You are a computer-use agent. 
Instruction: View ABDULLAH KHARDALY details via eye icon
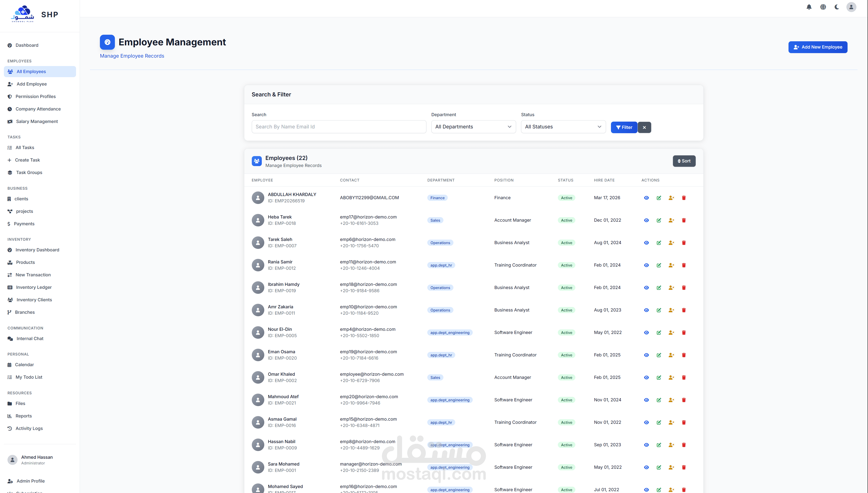click(x=646, y=198)
